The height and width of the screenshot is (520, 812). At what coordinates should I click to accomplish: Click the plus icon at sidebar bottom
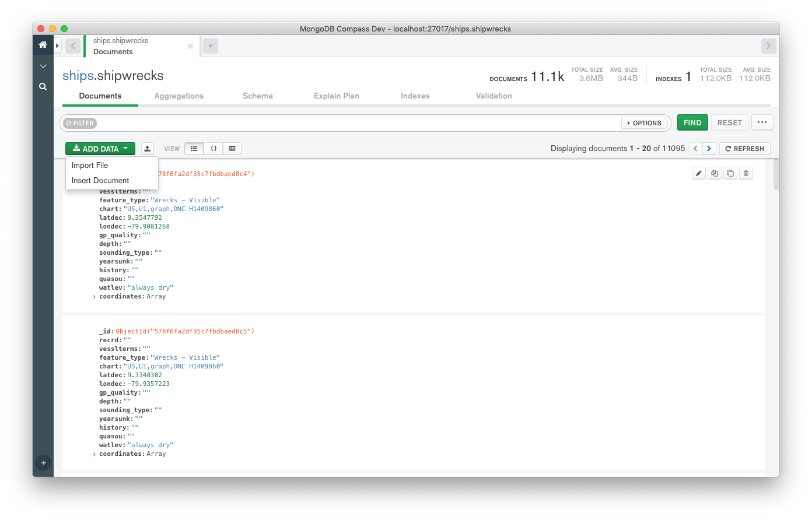point(43,463)
